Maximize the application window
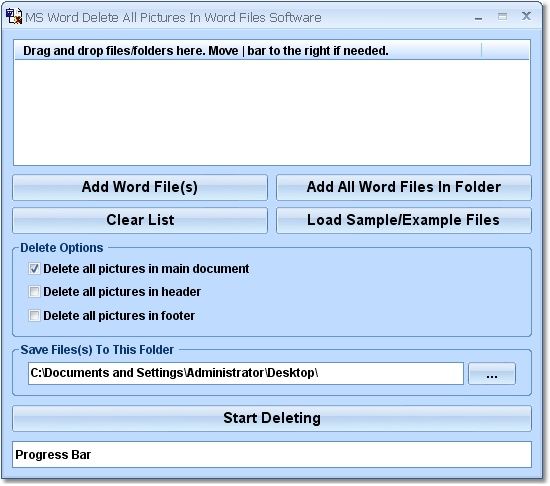The image size is (550, 486). (x=502, y=16)
